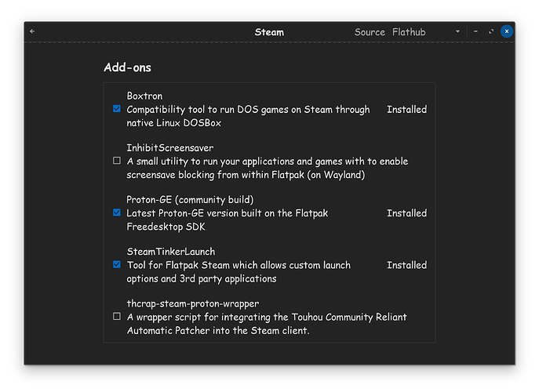The width and height of the screenshot is (539, 392).
Task: Uncheck the SteamTinkerLaunch add-on
Action: click(x=117, y=264)
